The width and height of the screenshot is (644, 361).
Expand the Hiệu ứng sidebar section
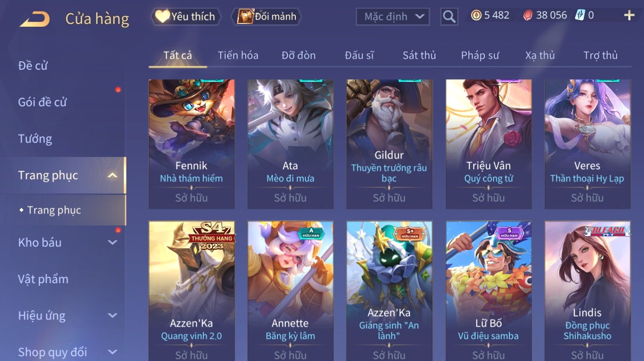coord(112,316)
